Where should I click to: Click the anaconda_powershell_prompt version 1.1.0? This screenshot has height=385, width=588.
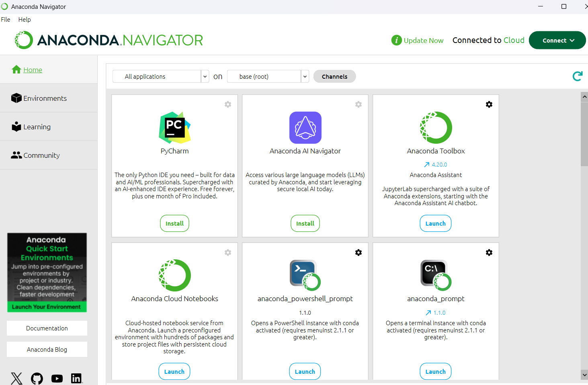[305, 313]
